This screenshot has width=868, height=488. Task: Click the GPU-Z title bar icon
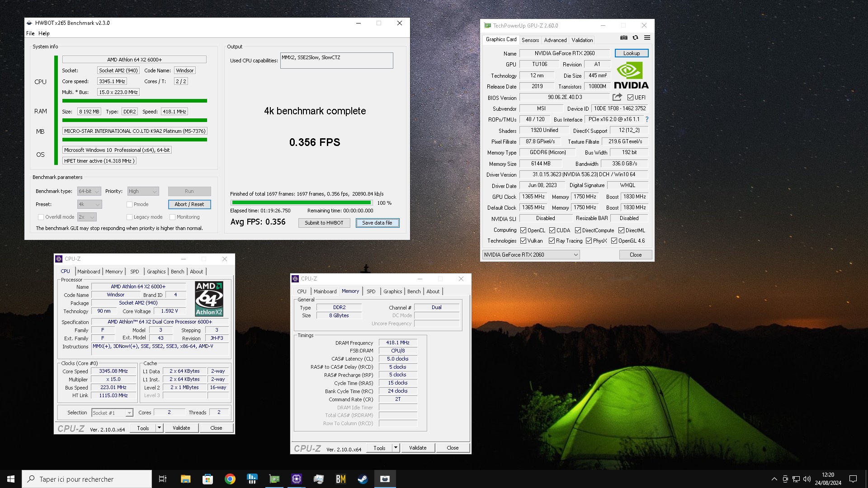(487, 26)
